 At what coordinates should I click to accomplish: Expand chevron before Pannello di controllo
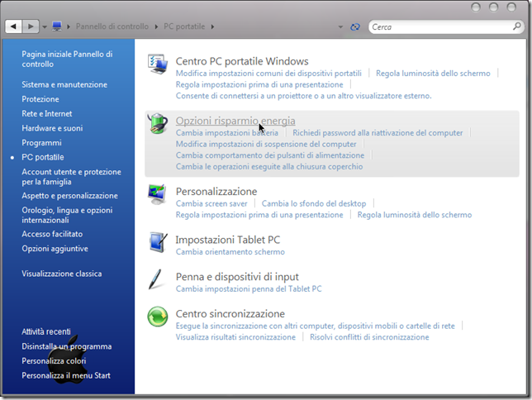coord(69,26)
